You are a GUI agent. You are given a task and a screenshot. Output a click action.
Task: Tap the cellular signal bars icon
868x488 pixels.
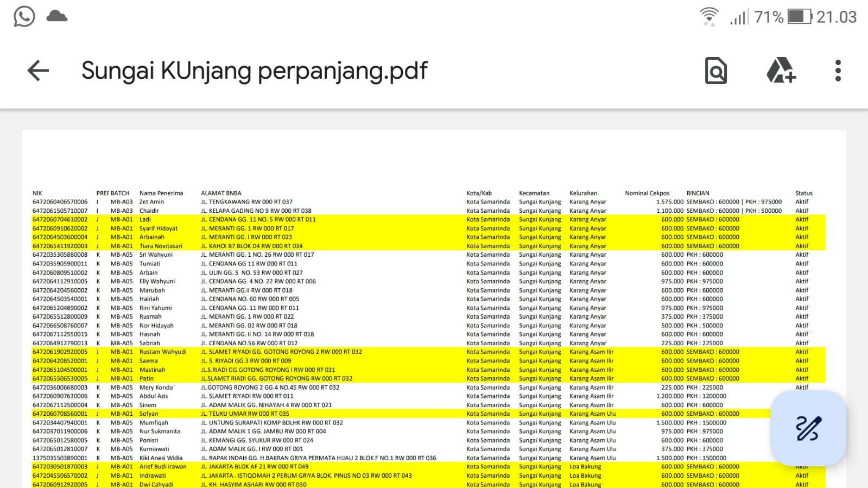tap(739, 17)
